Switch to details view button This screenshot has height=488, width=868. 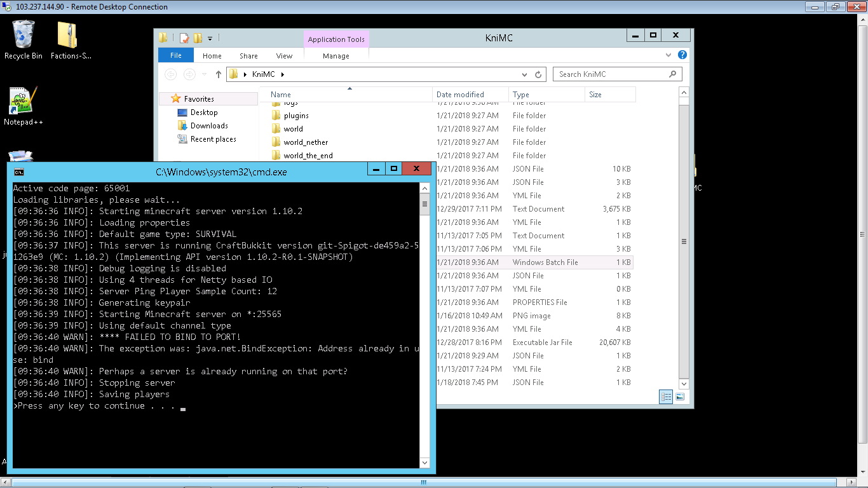coord(666,397)
